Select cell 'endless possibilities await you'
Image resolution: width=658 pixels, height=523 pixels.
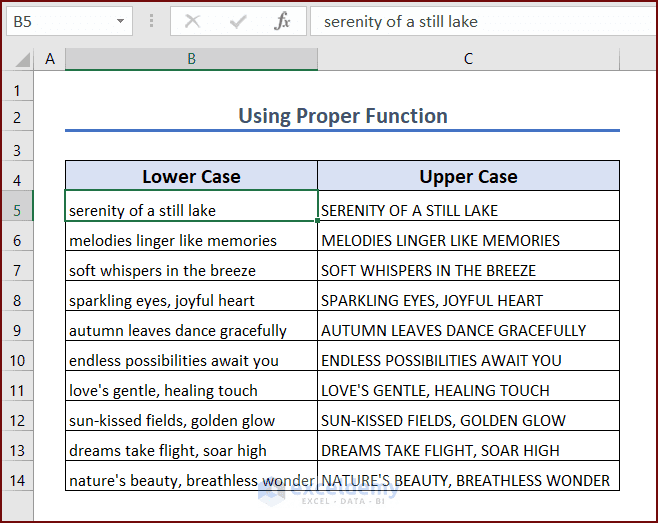191,356
